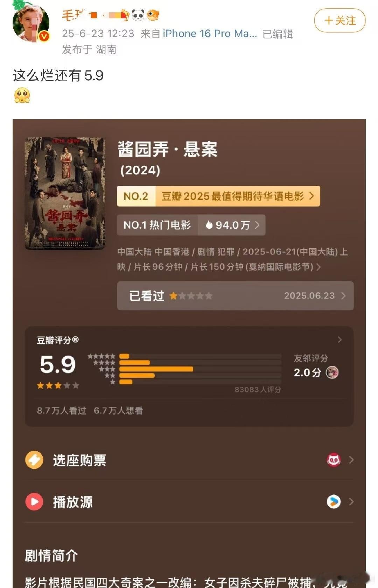Follow the user with +关注 button

tap(340, 21)
